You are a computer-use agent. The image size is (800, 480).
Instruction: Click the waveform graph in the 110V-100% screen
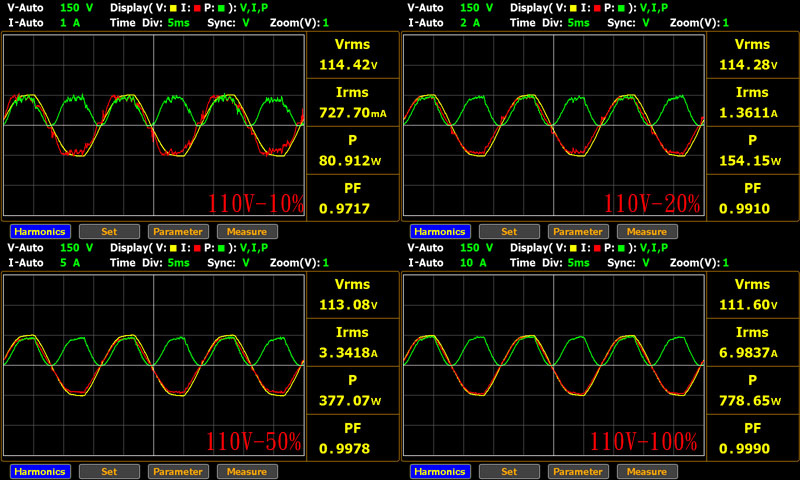click(x=554, y=365)
